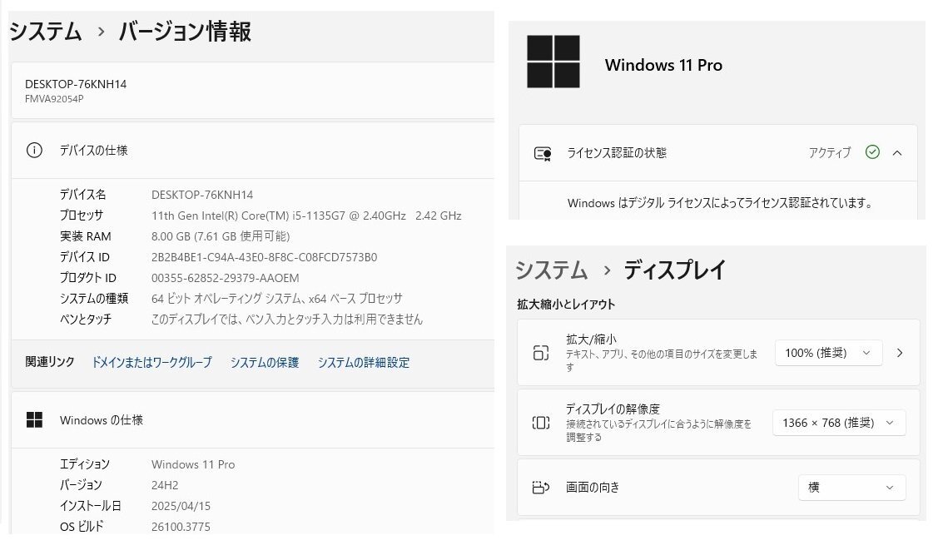933x560 pixels.
Task: Open システムの詳細設定 link
Action: (364, 362)
